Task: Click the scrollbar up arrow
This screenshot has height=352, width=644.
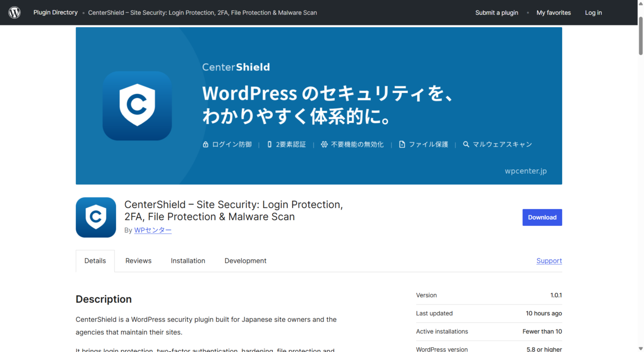Action: tap(641, 3)
